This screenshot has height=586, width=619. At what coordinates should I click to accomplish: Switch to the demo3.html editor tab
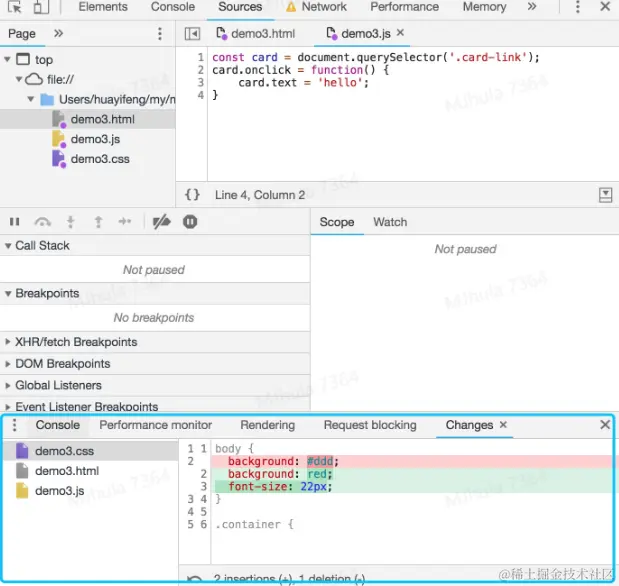click(x=255, y=34)
